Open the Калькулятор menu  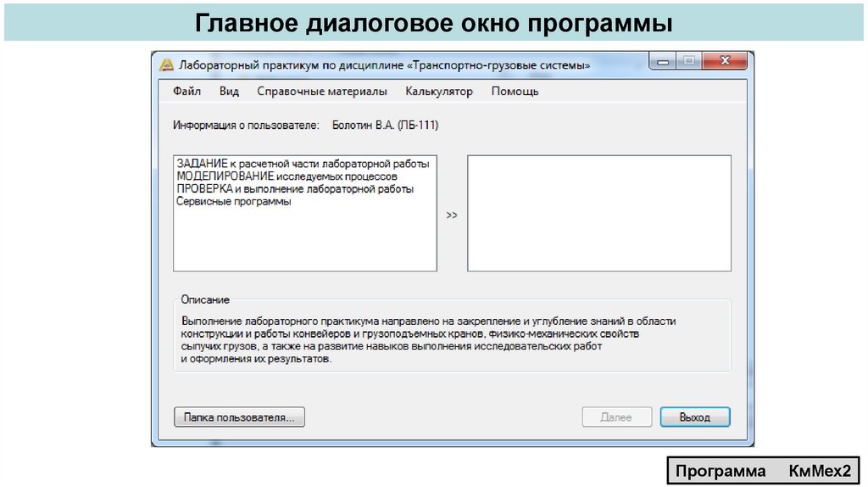pyautogui.click(x=439, y=92)
